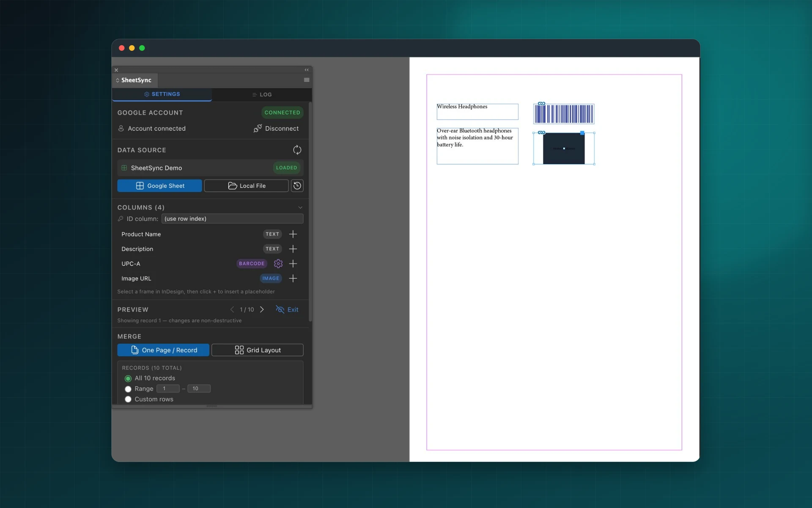Select the All 10 records option
The width and height of the screenshot is (812, 508).
pos(128,378)
